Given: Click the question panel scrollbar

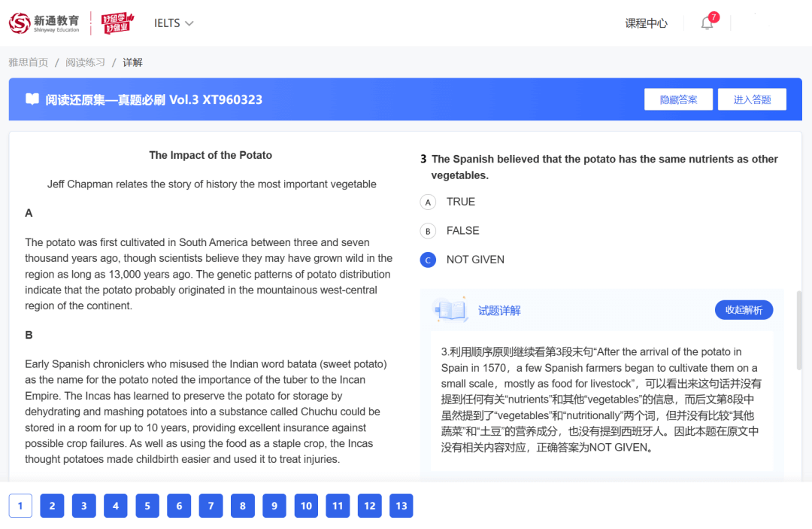Looking at the screenshot, I should pyautogui.click(x=799, y=330).
